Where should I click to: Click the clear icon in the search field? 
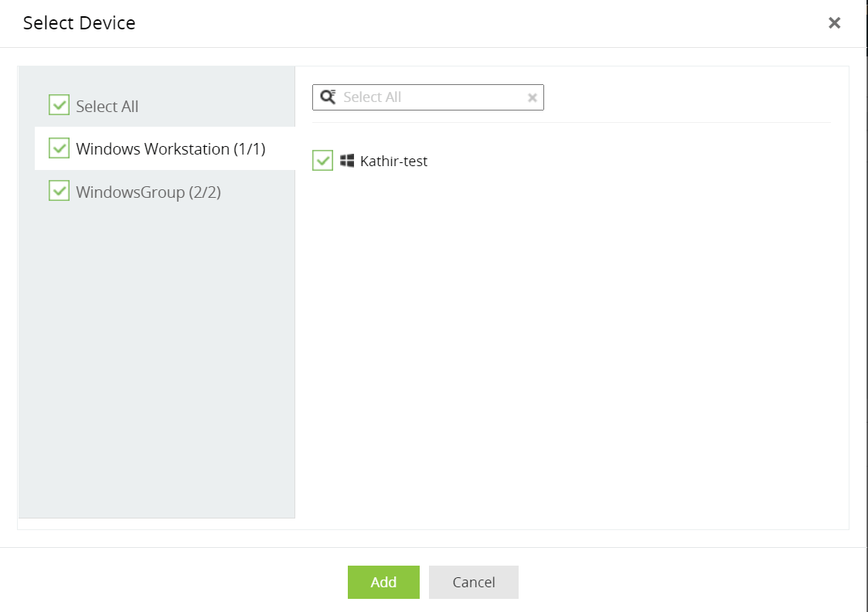532,97
